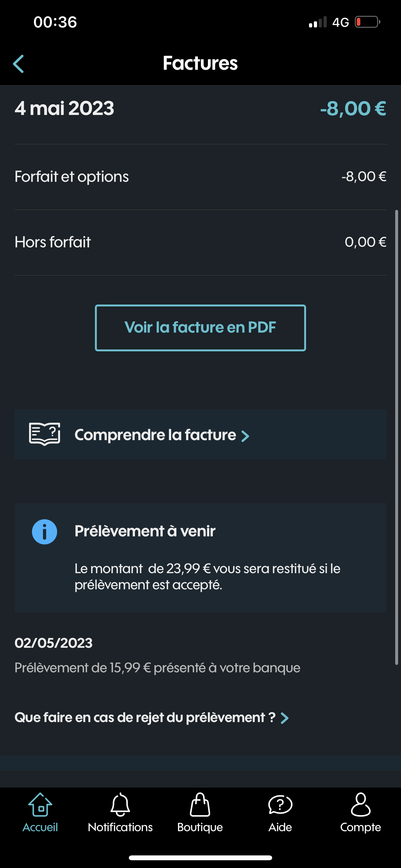Tap the blue info icon for Prélèvement à venir
401x868 pixels.
click(45, 532)
